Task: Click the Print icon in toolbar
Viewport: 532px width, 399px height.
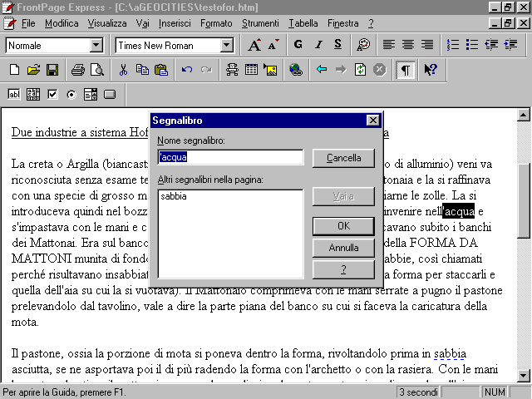Action: pos(77,70)
